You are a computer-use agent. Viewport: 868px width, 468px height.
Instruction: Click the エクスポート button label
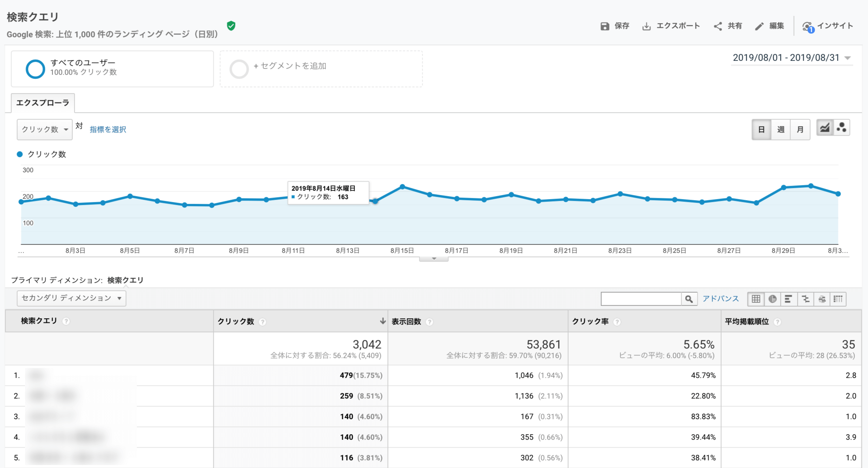pyautogui.click(x=678, y=26)
